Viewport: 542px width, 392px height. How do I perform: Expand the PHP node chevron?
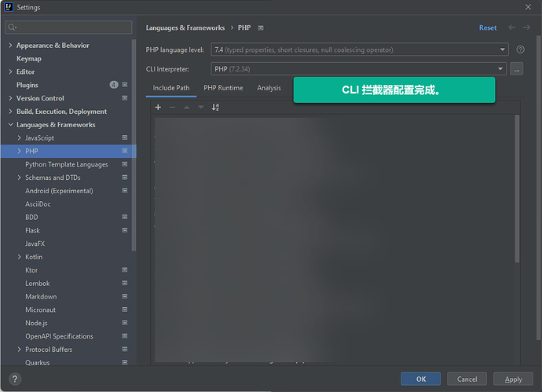tap(20, 151)
